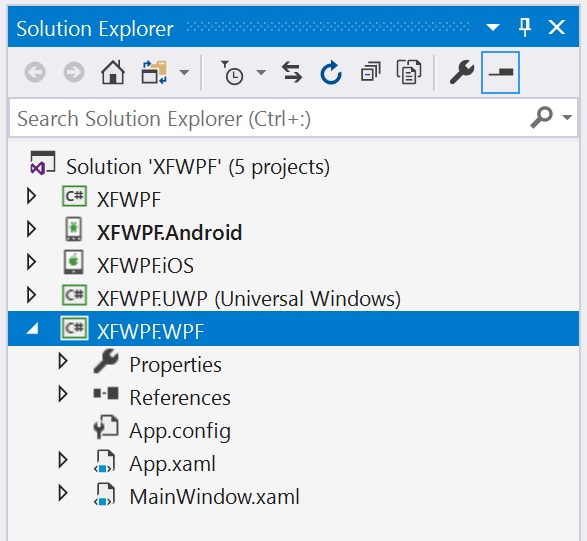
Task: Select the References tree item
Action: (180, 398)
